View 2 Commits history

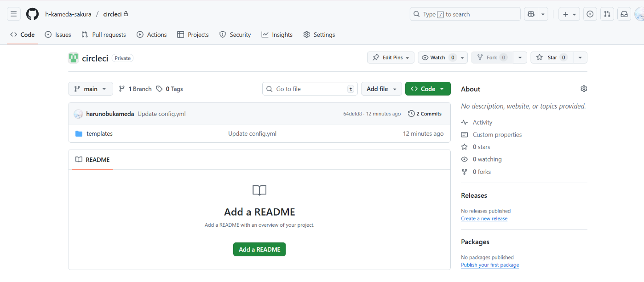pos(425,114)
